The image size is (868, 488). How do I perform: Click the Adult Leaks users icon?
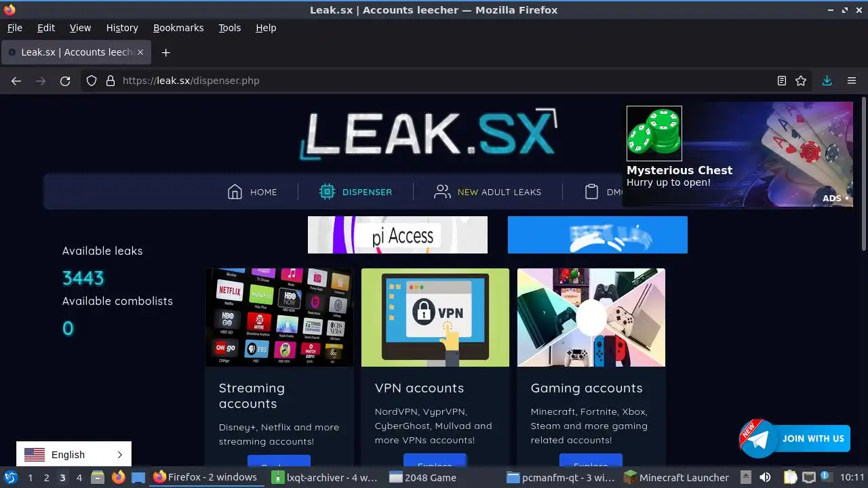coord(442,192)
